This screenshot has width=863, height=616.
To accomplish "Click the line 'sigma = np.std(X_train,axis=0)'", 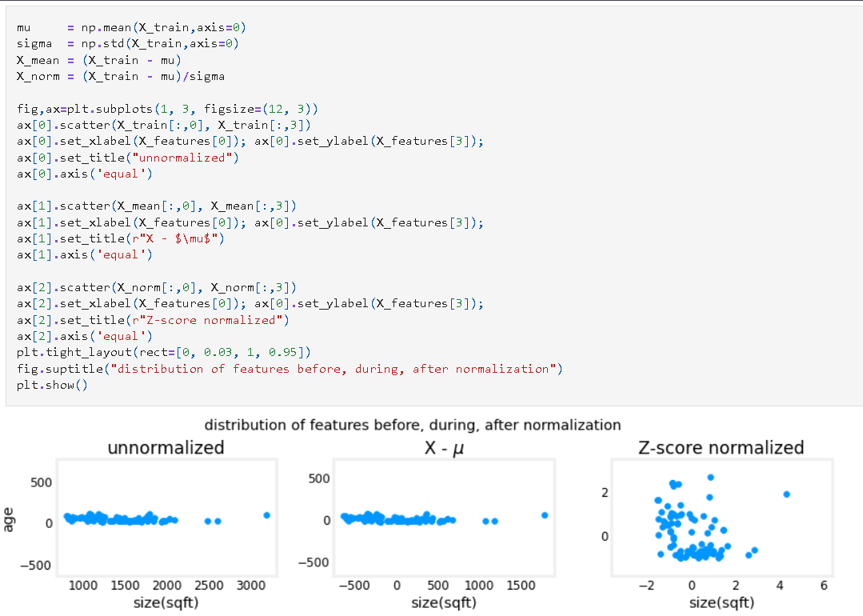I will click(128, 43).
